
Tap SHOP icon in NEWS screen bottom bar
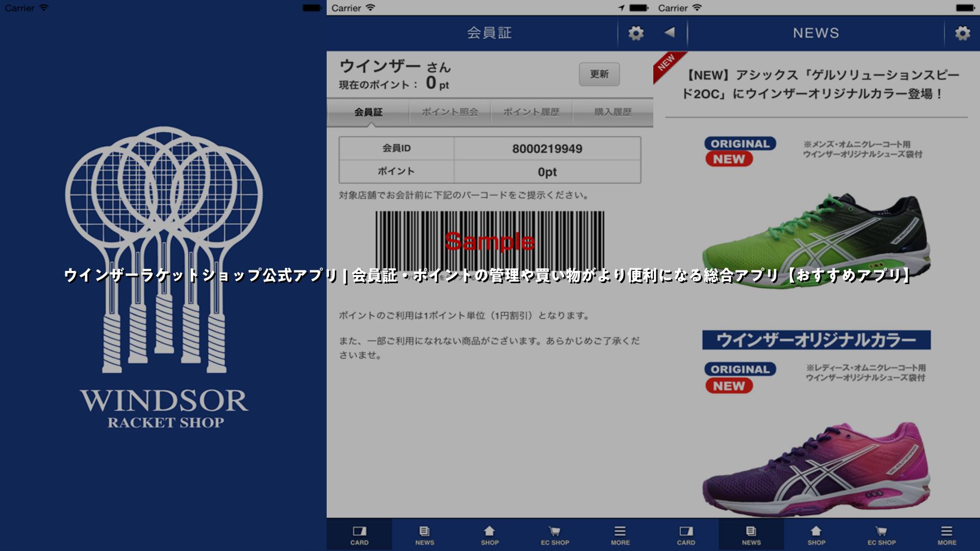coord(817,535)
